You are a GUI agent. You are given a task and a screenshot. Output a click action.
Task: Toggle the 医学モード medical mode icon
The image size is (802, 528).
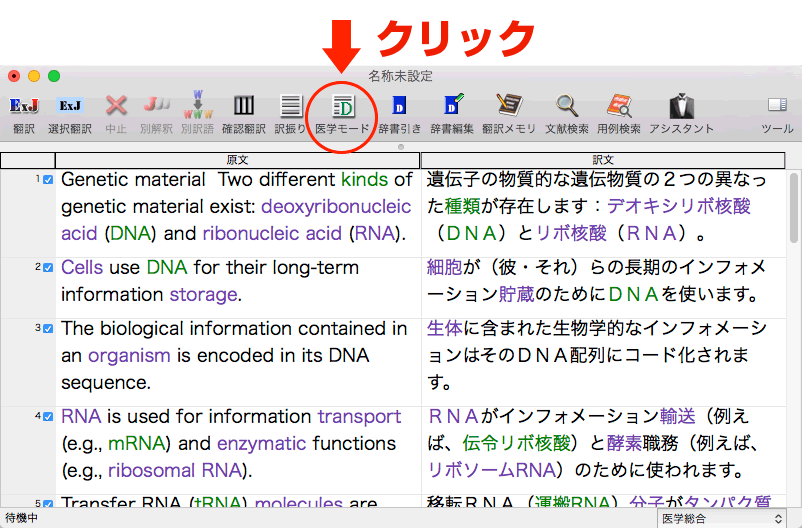click(x=342, y=106)
